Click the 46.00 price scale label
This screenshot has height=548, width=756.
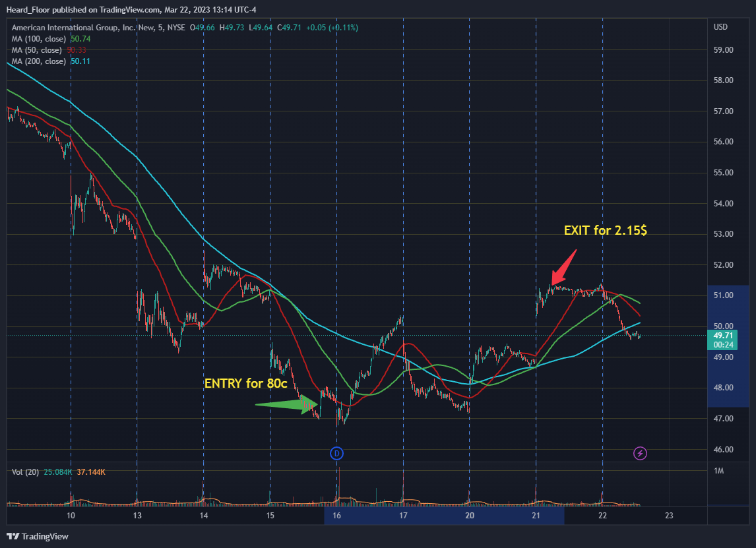pyautogui.click(x=723, y=449)
